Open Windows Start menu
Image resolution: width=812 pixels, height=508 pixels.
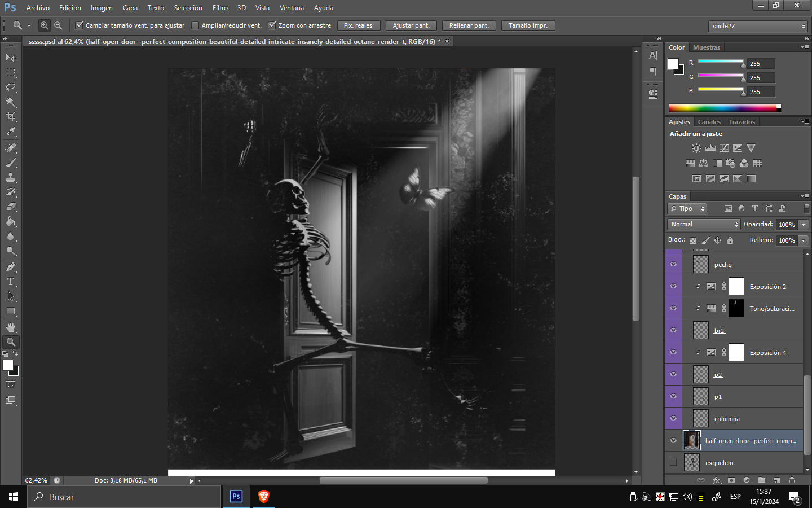click(x=14, y=497)
